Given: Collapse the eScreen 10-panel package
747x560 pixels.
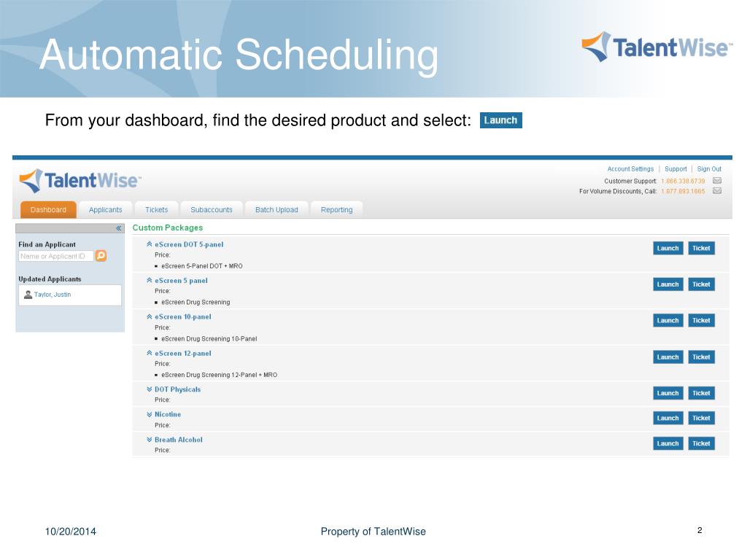Looking at the screenshot, I should pos(149,316).
